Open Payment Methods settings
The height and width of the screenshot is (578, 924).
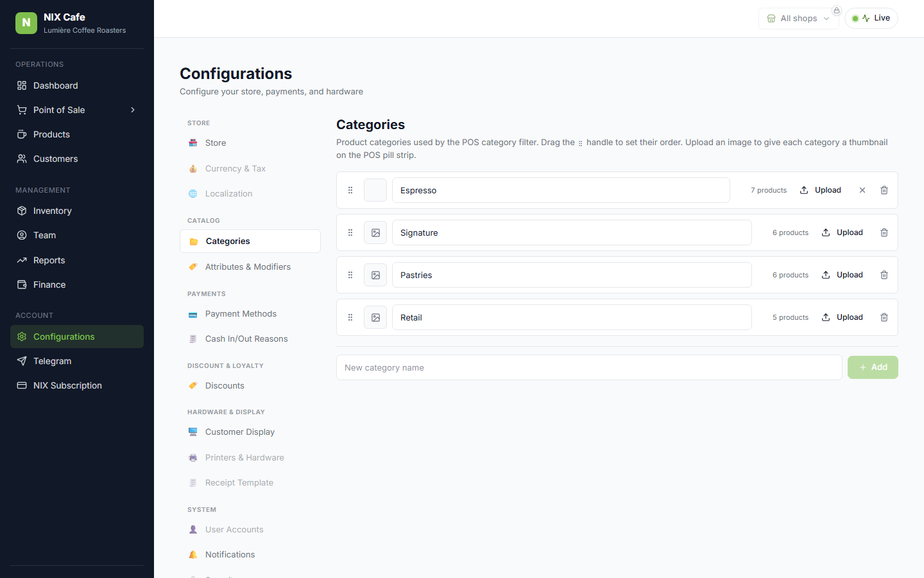click(x=250, y=313)
